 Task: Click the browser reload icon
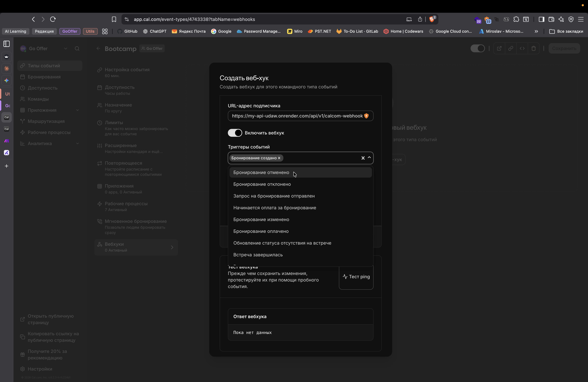tap(53, 19)
